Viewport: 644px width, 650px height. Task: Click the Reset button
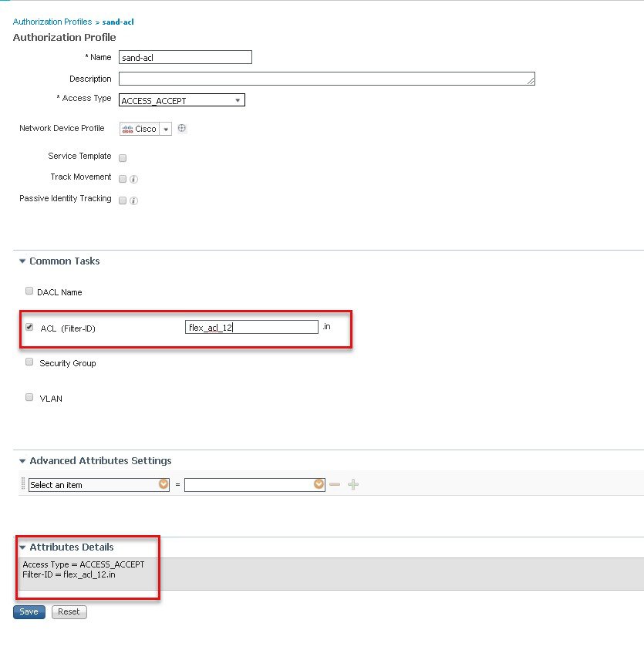tap(69, 612)
